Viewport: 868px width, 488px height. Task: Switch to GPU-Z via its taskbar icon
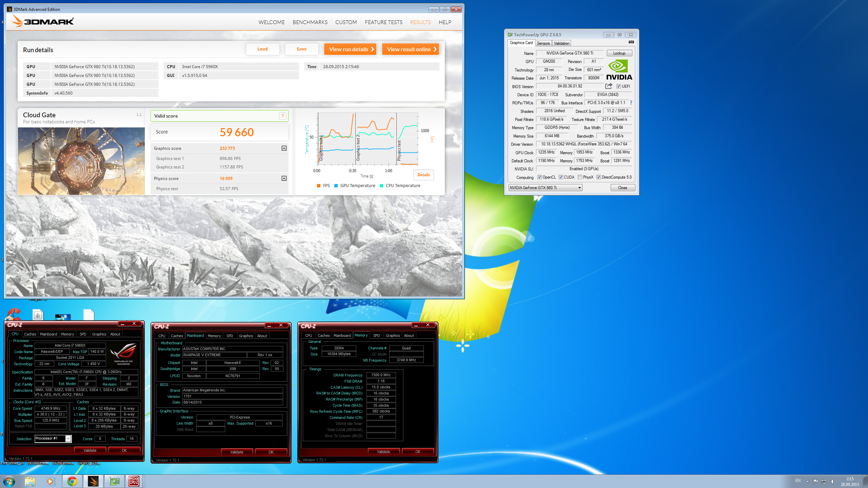[114, 481]
